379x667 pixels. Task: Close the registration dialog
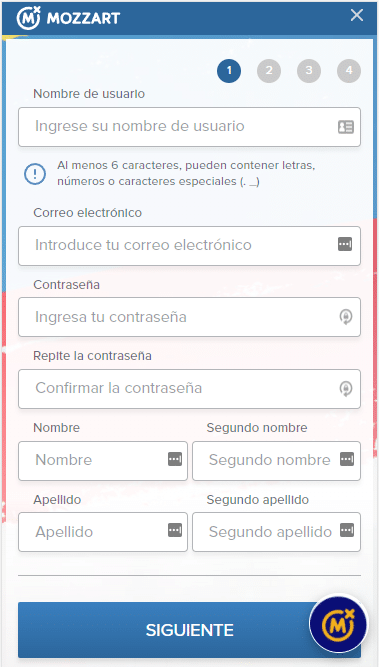[x=357, y=15]
